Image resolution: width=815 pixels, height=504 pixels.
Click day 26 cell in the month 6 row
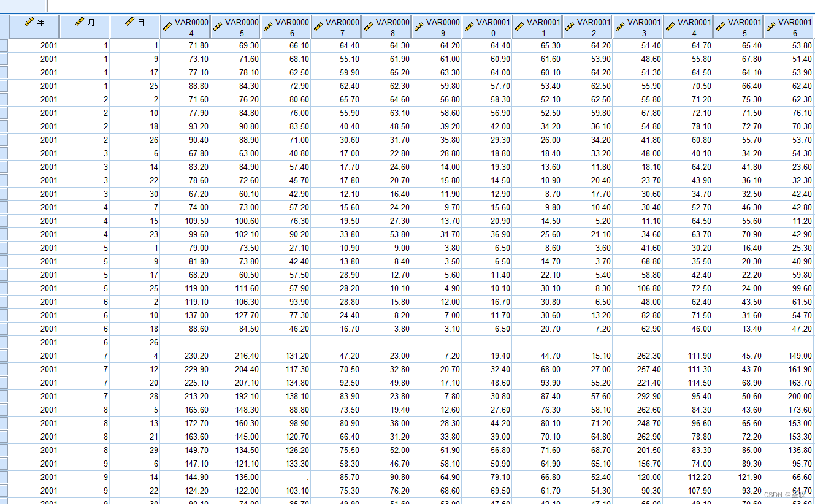[135, 342]
